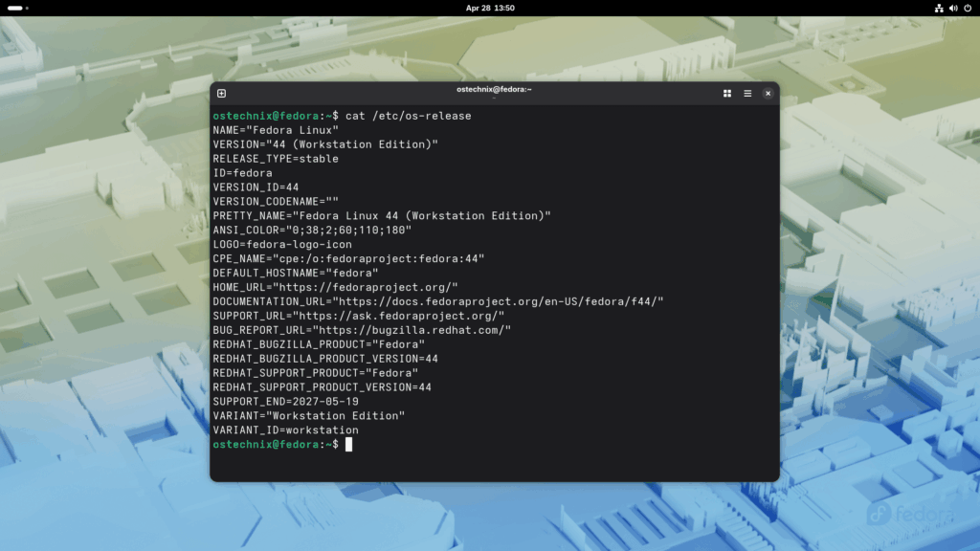980x551 pixels.
Task: Click the VERSION_CODENAME line
Action: (x=276, y=202)
